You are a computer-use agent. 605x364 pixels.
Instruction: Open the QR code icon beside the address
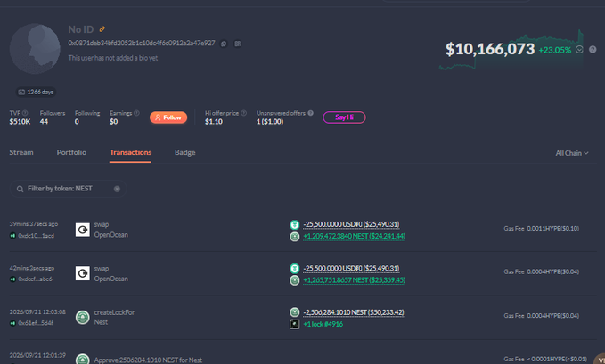238,44
